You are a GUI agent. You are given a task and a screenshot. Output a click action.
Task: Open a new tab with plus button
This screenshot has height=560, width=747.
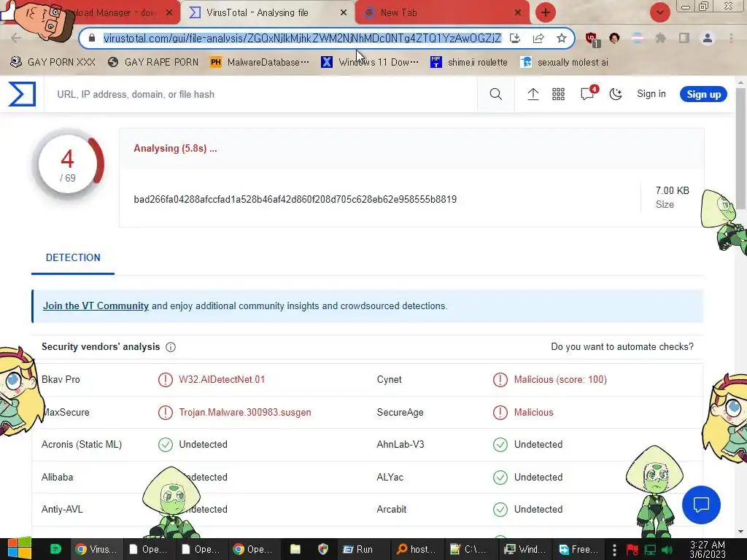[546, 12]
